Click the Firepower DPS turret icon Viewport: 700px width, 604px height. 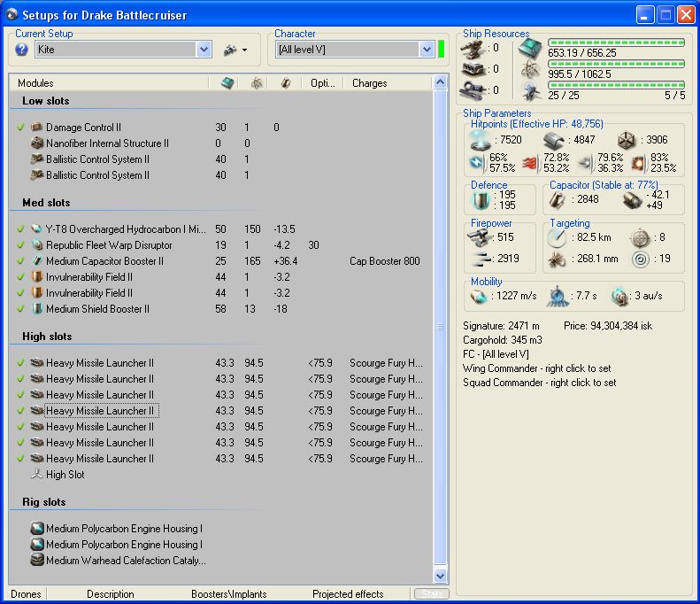(480, 237)
